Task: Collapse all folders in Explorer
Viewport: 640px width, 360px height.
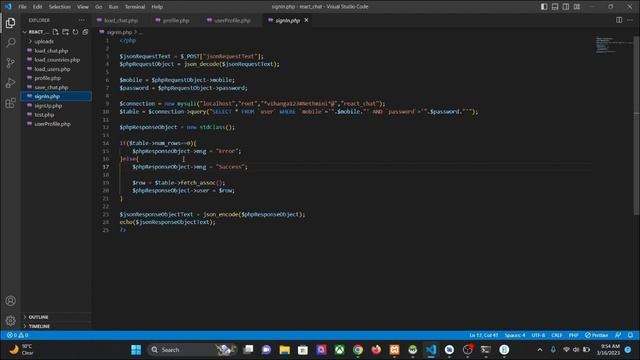Action: 85,32
